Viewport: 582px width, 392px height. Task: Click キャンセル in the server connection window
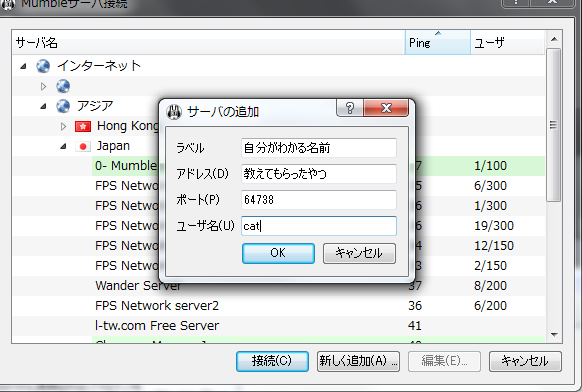pyautogui.click(x=525, y=361)
